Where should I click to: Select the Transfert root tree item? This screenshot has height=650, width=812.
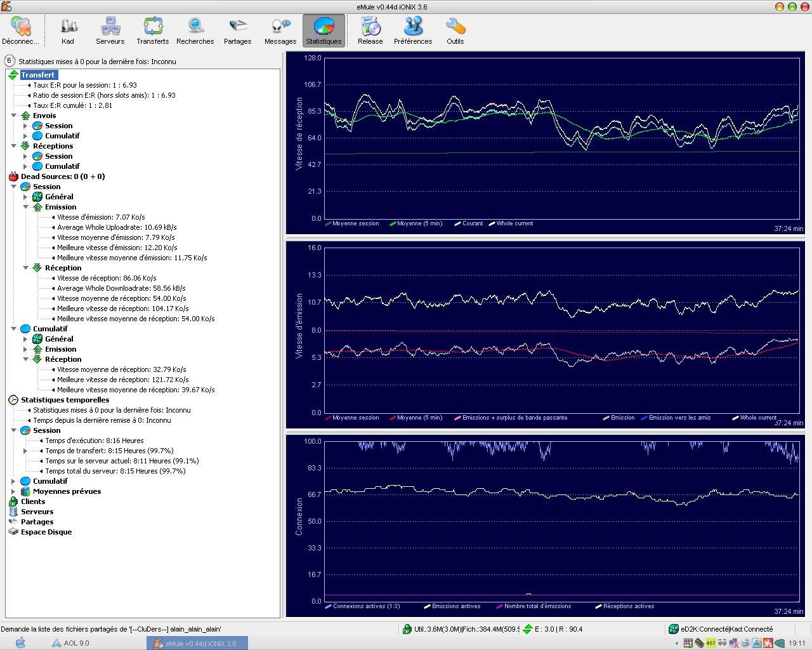pyautogui.click(x=38, y=75)
